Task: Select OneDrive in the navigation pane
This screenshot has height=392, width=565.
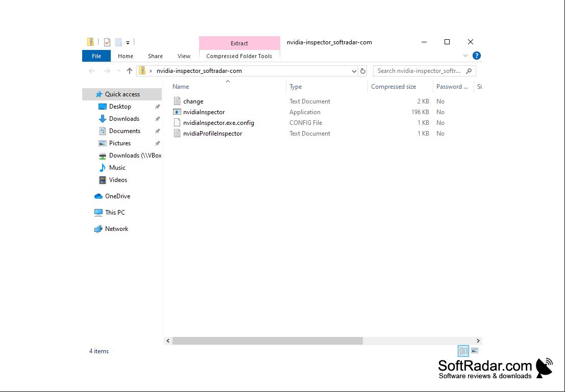Action: click(117, 196)
